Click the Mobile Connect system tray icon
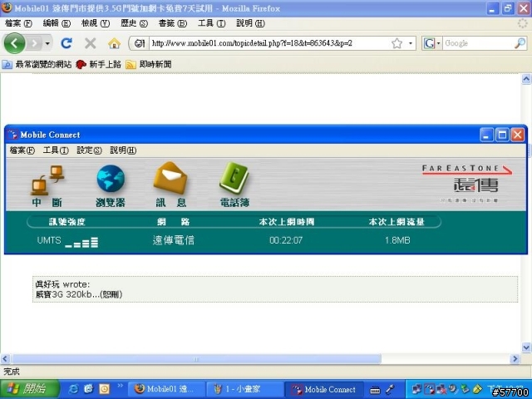The image size is (532, 399). tap(429, 389)
